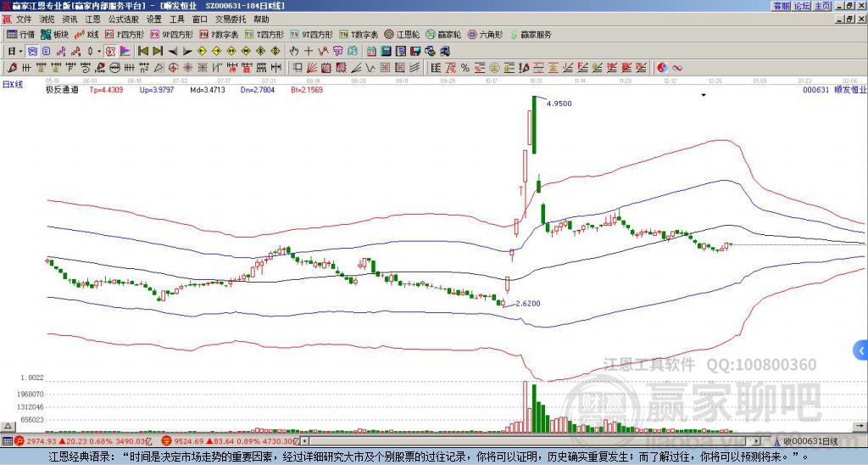Open the 交易委托 menu

[x=231, y=20]
